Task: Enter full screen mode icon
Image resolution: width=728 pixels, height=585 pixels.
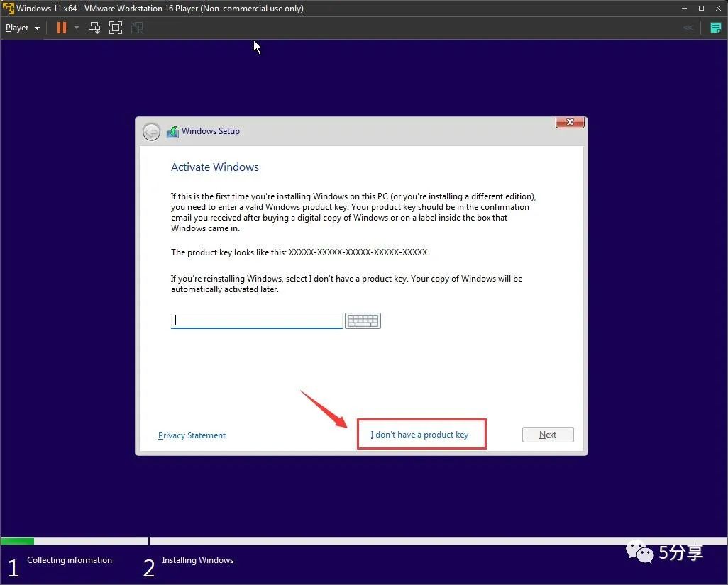Action: (116, 28)
